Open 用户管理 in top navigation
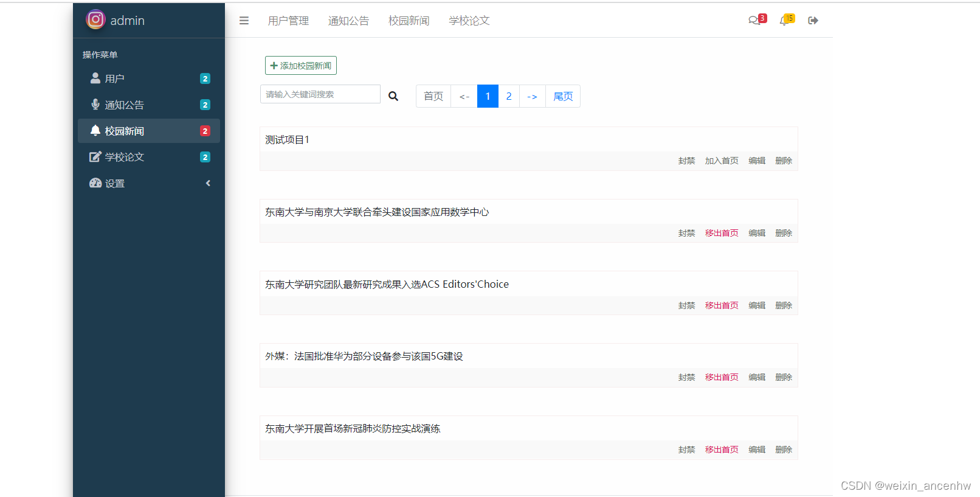 (x=288, y=21)
